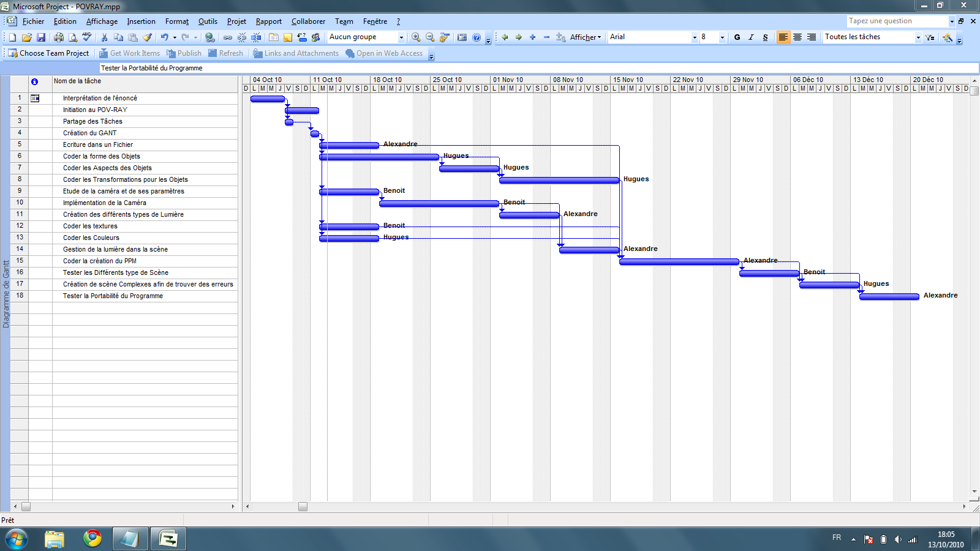
Task: Click the Choose Team Project button
Action: click(x=48, y=53)
